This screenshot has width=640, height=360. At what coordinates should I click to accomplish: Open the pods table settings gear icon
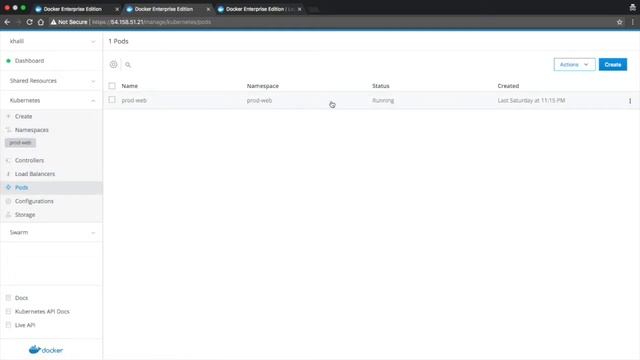click(x=113, y=64)
